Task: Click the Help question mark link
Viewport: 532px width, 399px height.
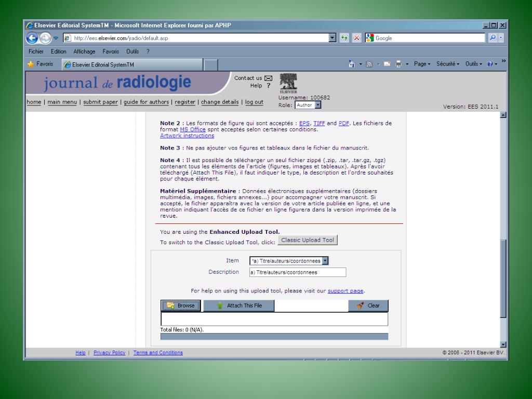Action: (269, 86)
